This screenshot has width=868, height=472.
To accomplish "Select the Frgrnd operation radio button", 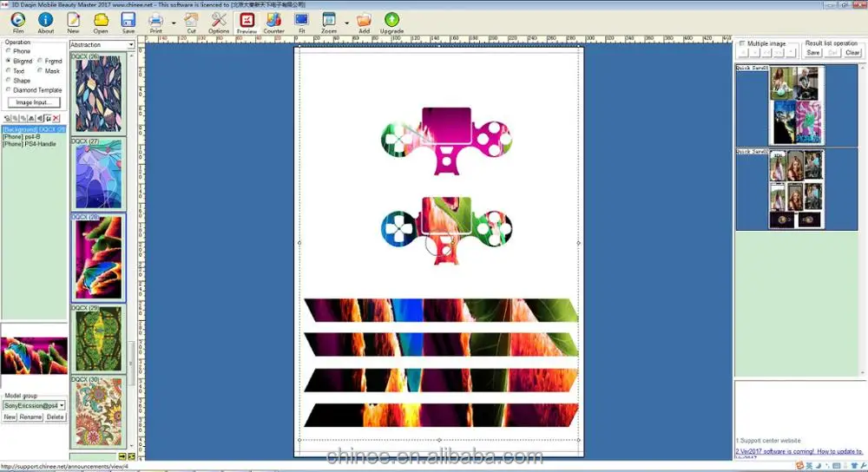I will coord(40,61).
